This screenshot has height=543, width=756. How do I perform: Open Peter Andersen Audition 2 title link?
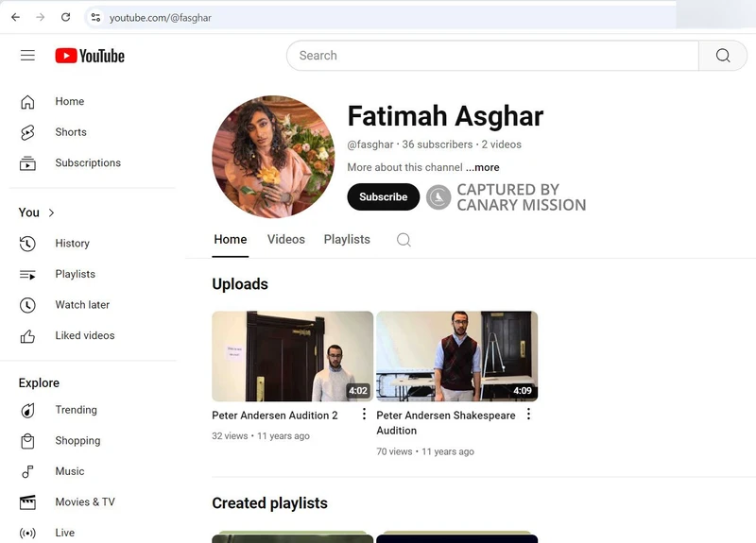[x=275, y=416]
